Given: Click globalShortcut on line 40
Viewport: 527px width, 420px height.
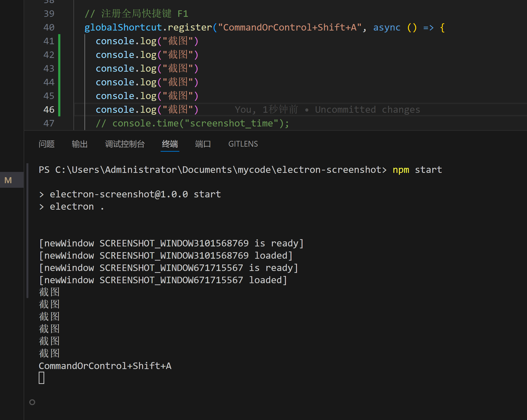Looking at the screenshot, I should [123, 27].
